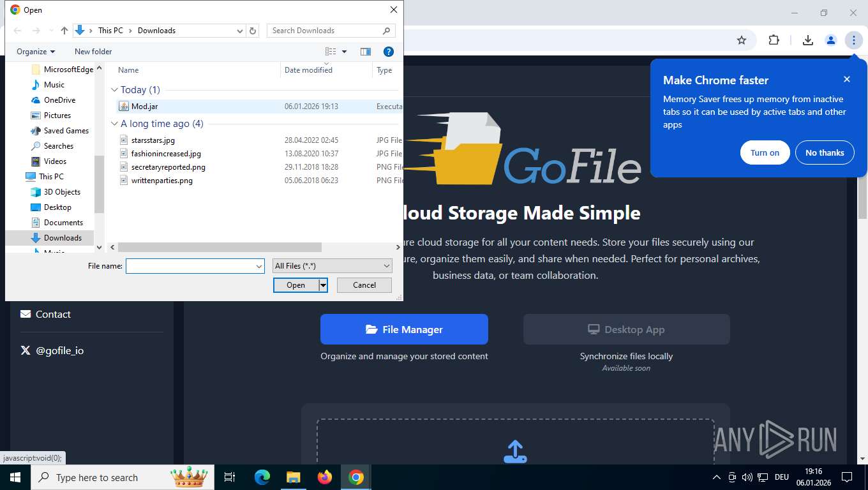Open the Open button split arrow
The height and width of the screenshot is (490, 868).
(x=324, y=285)
